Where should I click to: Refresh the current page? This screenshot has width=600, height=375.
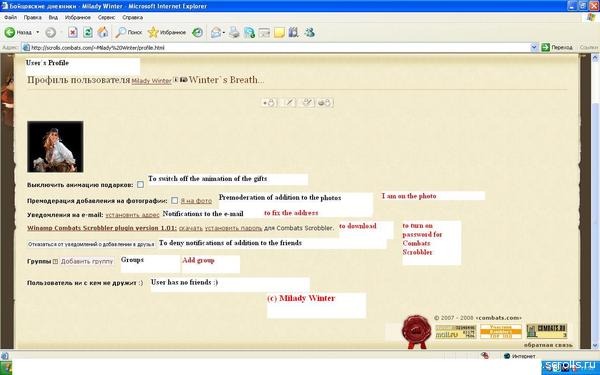88,33
